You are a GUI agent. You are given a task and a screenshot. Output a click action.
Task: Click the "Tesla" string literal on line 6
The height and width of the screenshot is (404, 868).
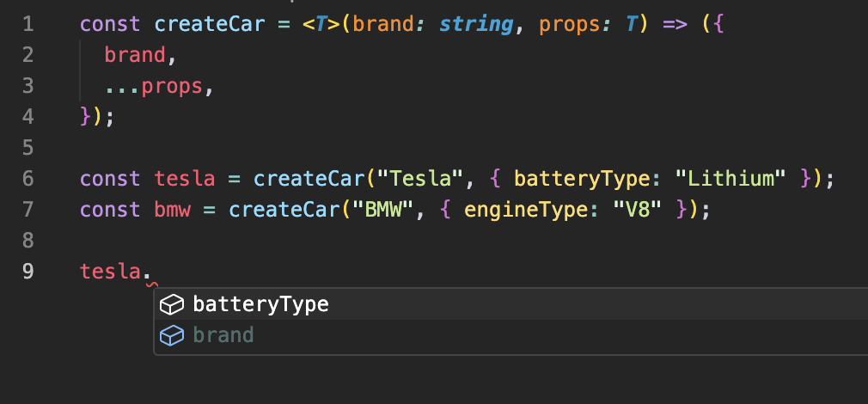coord(419,179)
